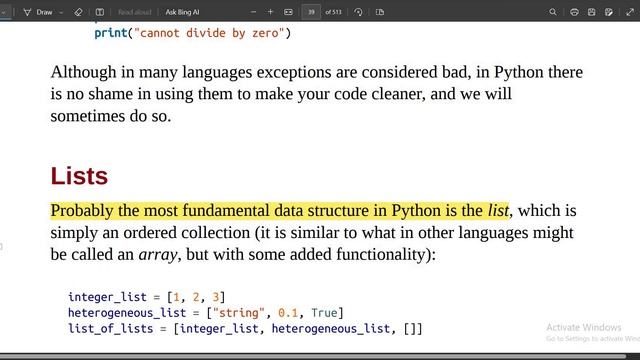Image resolution: width=640 pixels, height=360 pixels.
Task: Click Save as with edits icon
Action: click(x=609, y=12)
